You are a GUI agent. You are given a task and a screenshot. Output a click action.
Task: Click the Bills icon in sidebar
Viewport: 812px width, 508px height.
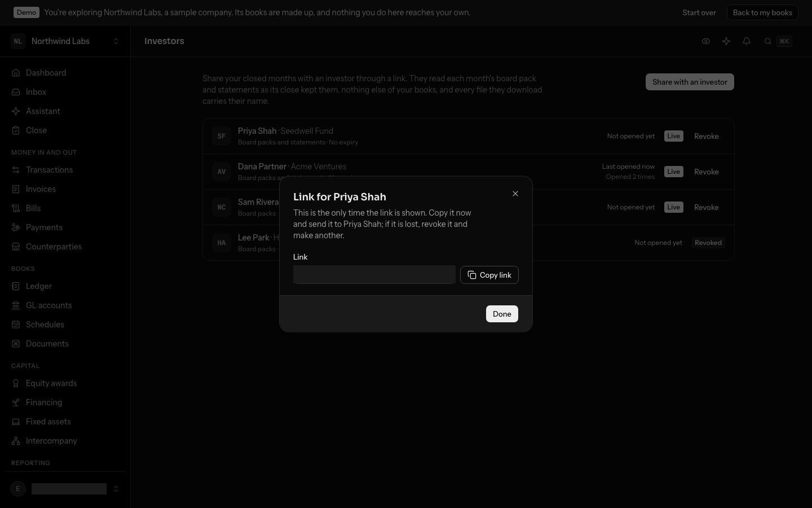pyautogui.click(x=16, y=208)
